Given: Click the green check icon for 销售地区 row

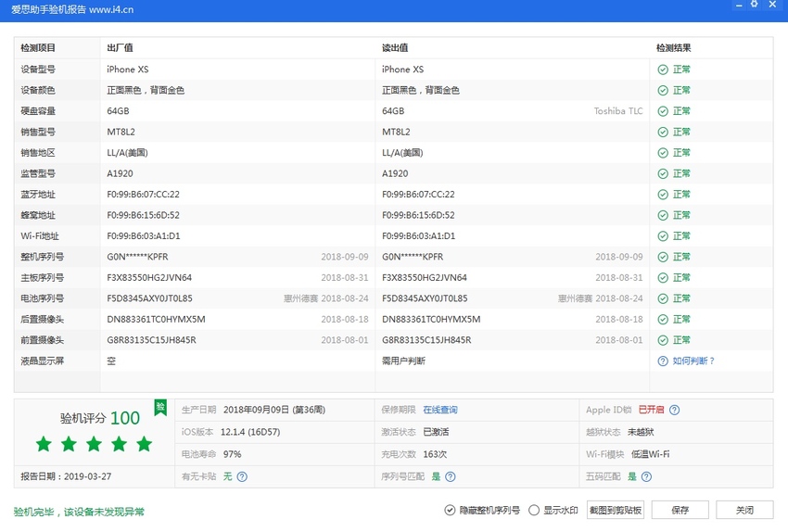Looking at the screenshot, I should 663,153.
